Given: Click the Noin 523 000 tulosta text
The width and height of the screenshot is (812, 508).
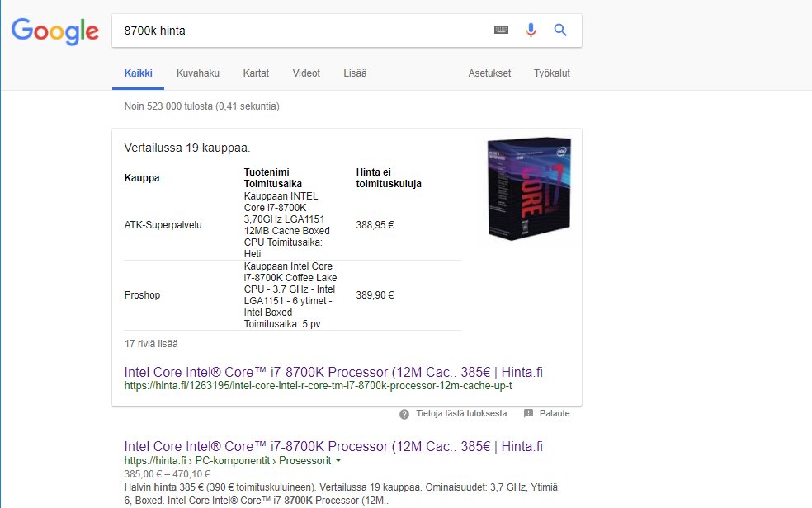Looking at the screenshot, I should (x=202, y=106).
